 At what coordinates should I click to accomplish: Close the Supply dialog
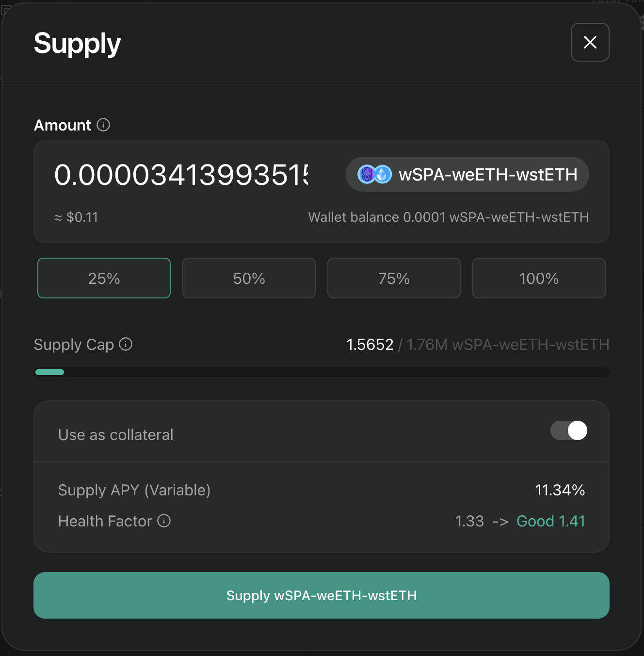pyautogui.click(x=590, y=43)
